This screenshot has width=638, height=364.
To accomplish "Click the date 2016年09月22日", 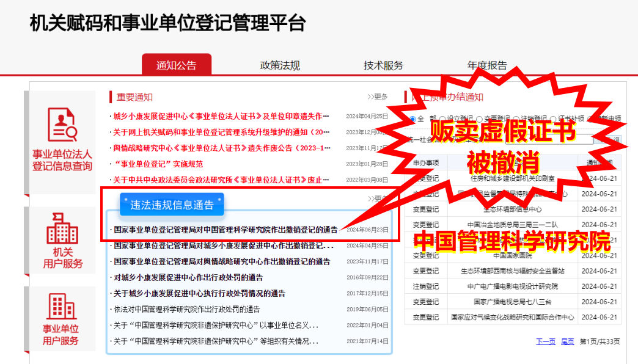I will click(x=367, y=277).
